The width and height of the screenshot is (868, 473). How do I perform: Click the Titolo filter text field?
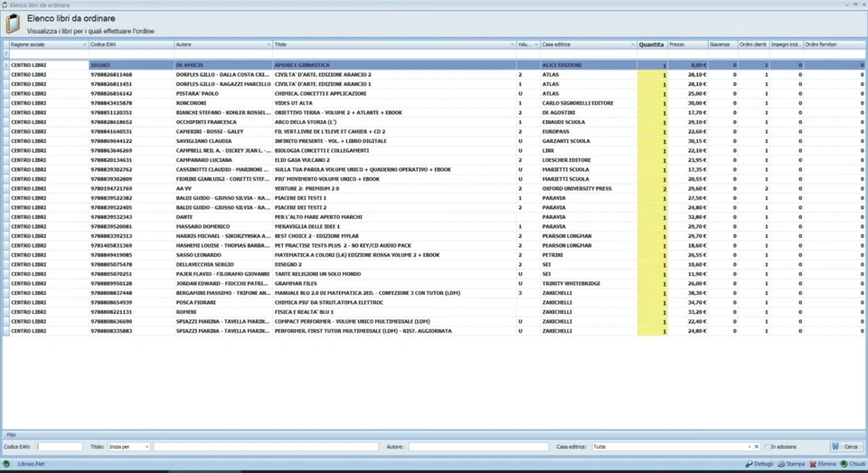[266, 447]
